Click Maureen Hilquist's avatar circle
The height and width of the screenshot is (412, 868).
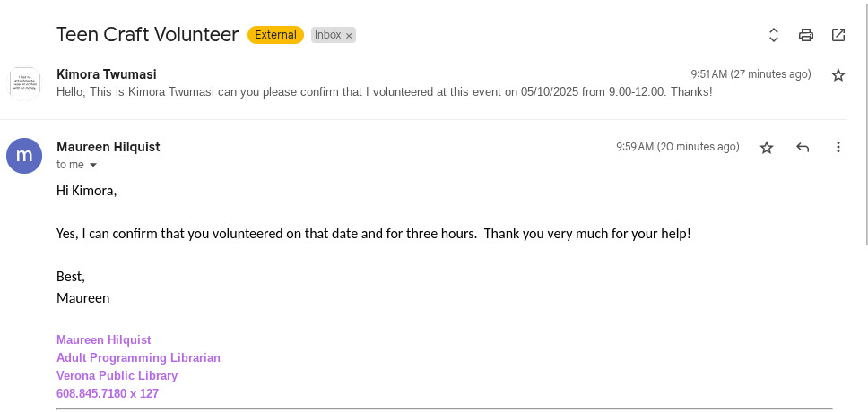click(24, 156)
